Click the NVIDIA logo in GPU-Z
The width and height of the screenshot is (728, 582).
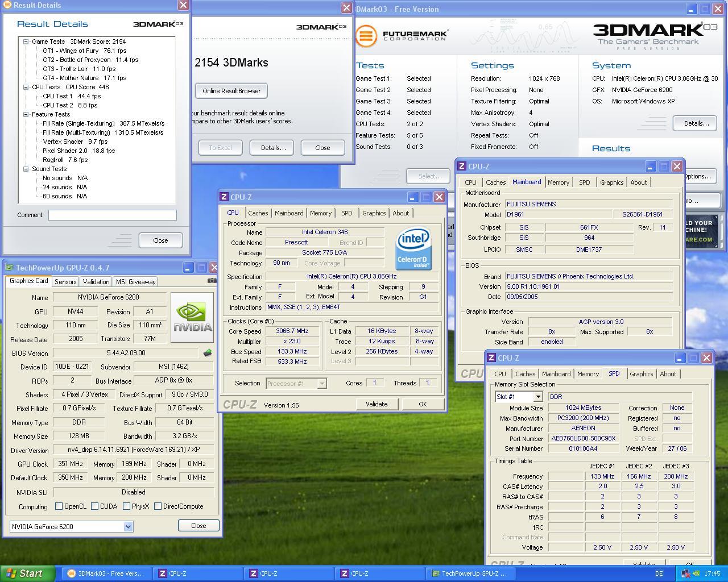point(192,317)
